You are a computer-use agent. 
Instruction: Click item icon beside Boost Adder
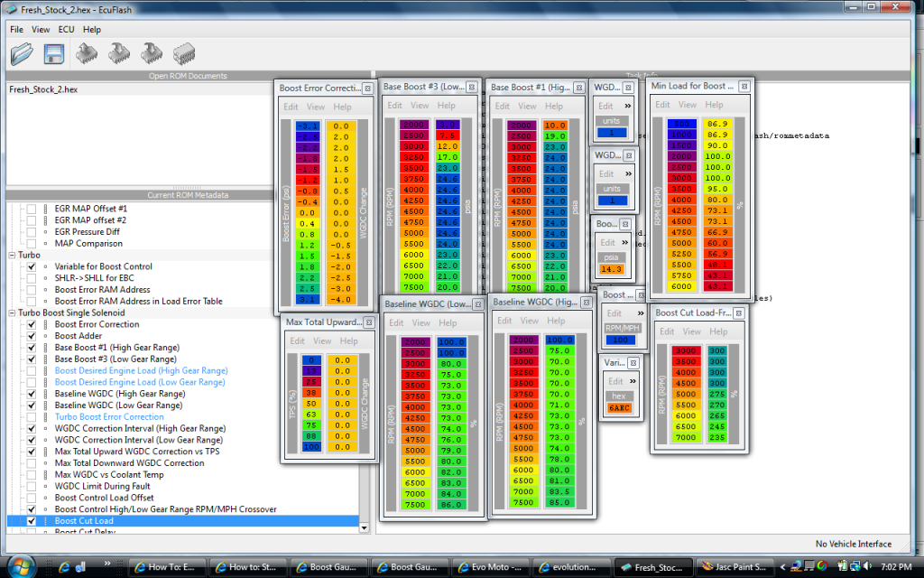[45, 336]
